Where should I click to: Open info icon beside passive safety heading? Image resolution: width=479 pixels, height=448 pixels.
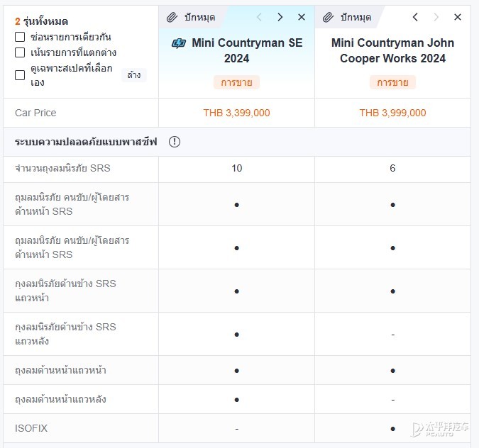[x=175, y=142]
